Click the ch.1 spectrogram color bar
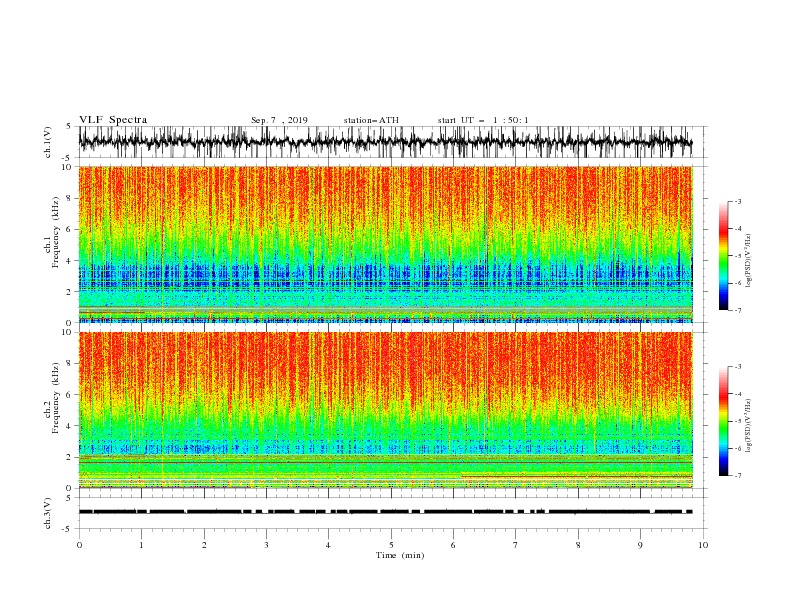The image size is (792, 612). 724,256
